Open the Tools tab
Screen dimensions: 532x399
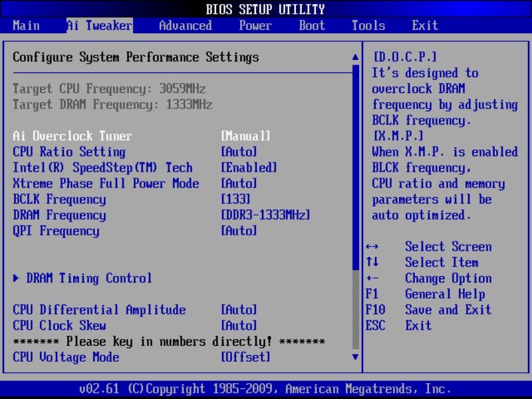(x=368, y=25)
